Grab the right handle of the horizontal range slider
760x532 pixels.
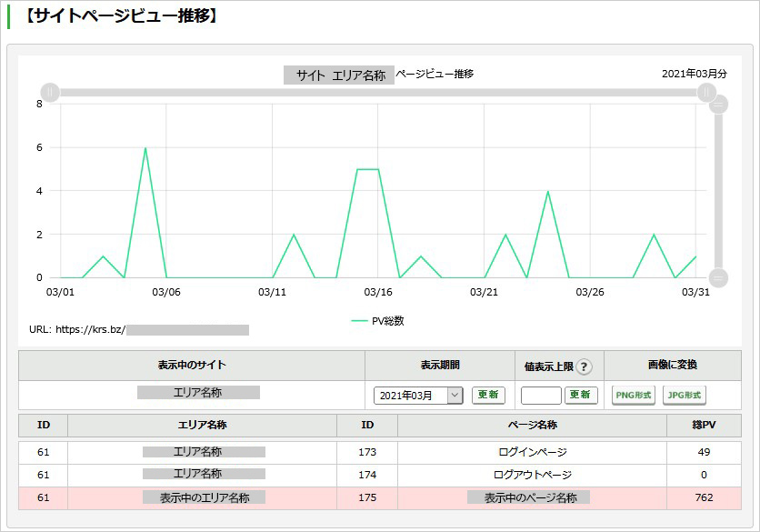tap(706, 92)
